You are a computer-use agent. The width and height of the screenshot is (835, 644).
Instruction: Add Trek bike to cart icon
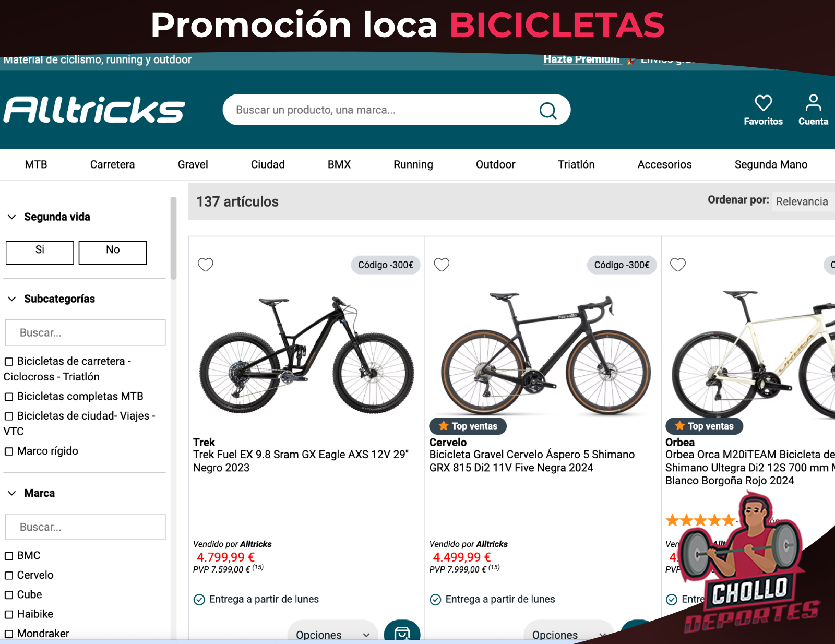(402, 631)
